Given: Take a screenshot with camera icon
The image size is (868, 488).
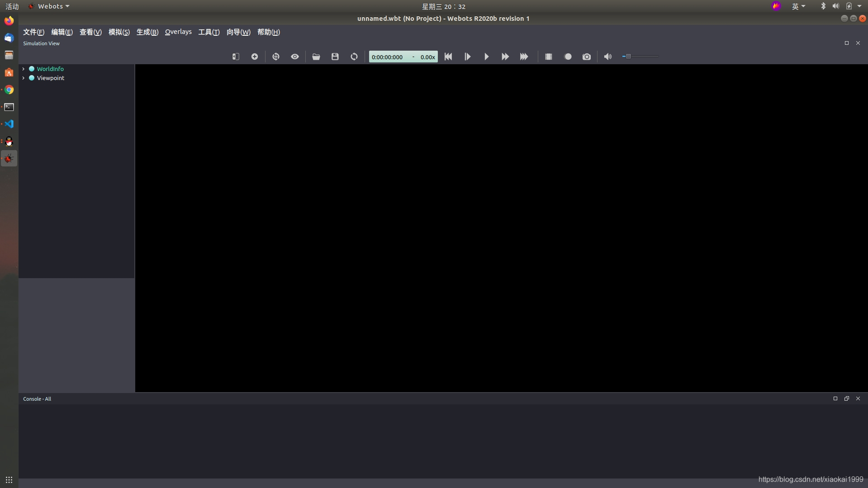Looking at the screenshot, I should [x=587, y=57].
